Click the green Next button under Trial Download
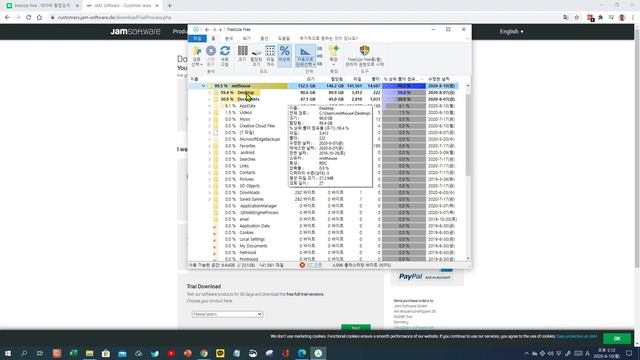 point(356,327)
